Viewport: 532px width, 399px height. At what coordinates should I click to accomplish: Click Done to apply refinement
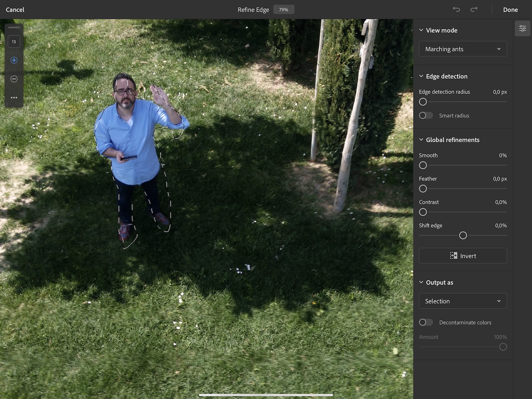tap(510, 10)
